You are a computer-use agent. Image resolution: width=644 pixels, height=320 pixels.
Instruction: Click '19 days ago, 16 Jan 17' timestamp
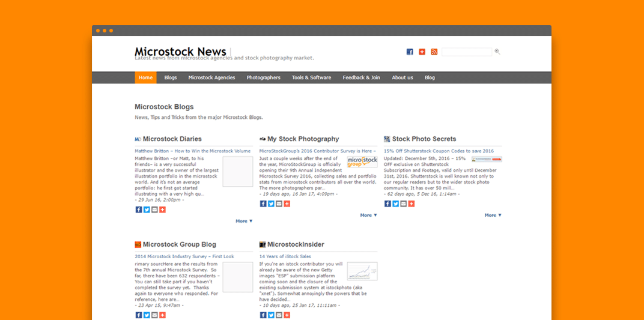pos(298,194)
